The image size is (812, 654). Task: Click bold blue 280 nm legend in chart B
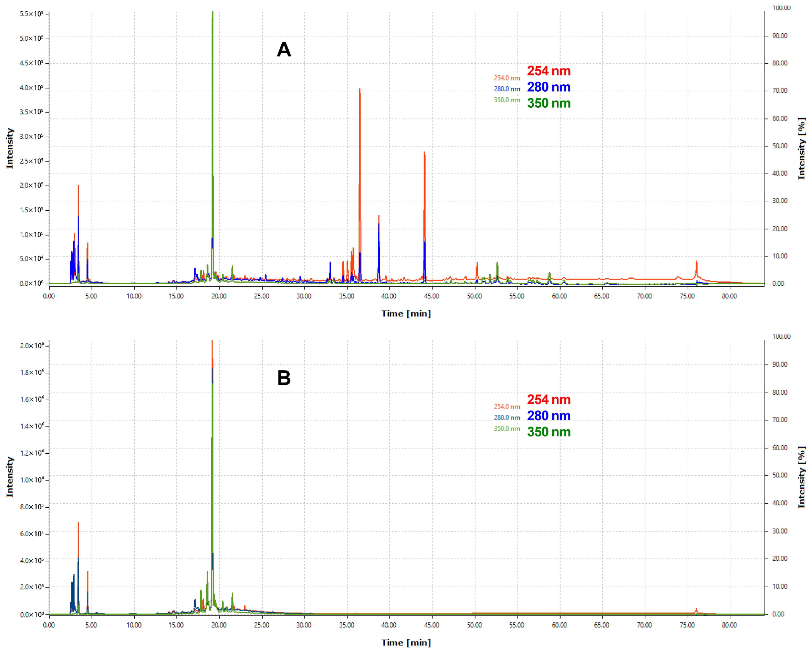click(549, 415)
